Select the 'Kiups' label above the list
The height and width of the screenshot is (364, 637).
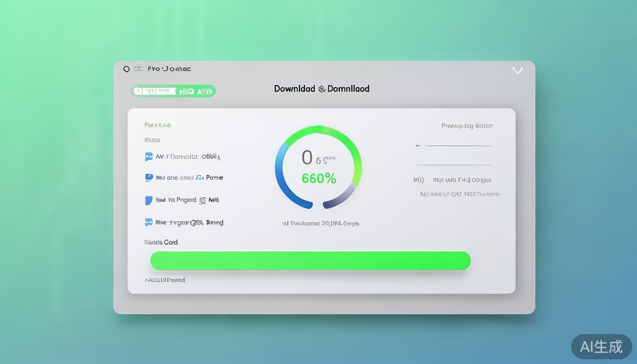click(152, 140)
